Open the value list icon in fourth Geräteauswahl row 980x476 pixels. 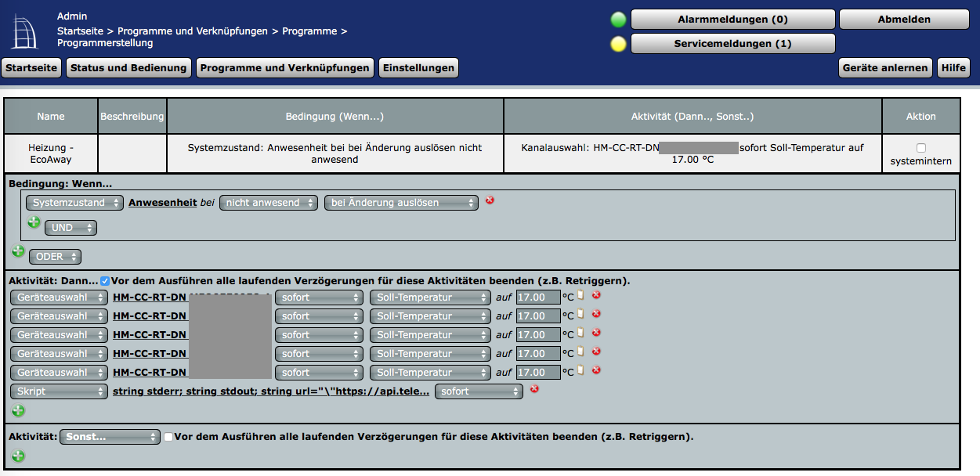click(x=581, y=352)
